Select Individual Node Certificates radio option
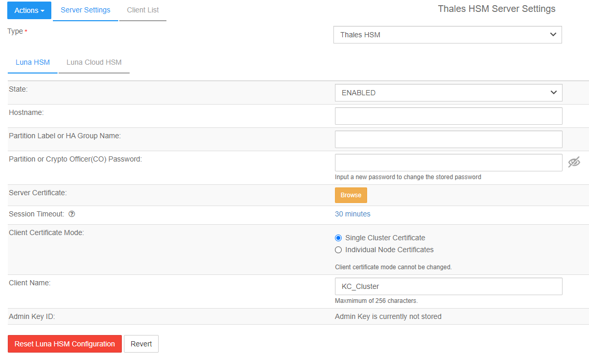The height and width of the screenshot is (364, 589). pyautogui.click(x=339, y=250)
